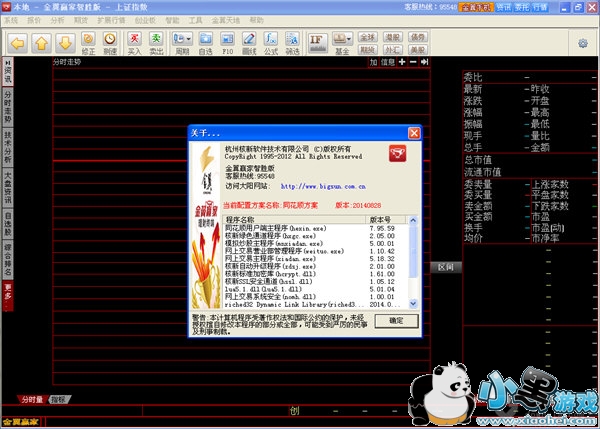Expand the red 更多 sidebar tab
The height and width of the screenshot is (429, 600).
(8, 296)
